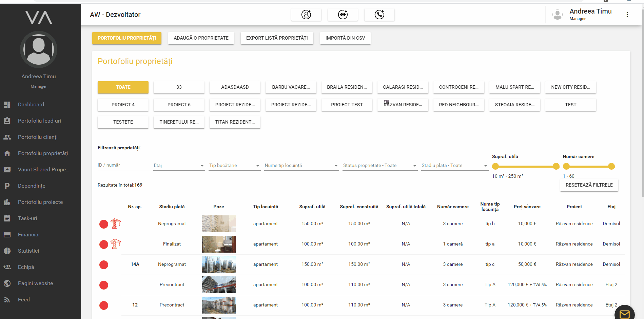
Task: Expand the Etaj dropdown filter
Action: (x=179, y=166)
